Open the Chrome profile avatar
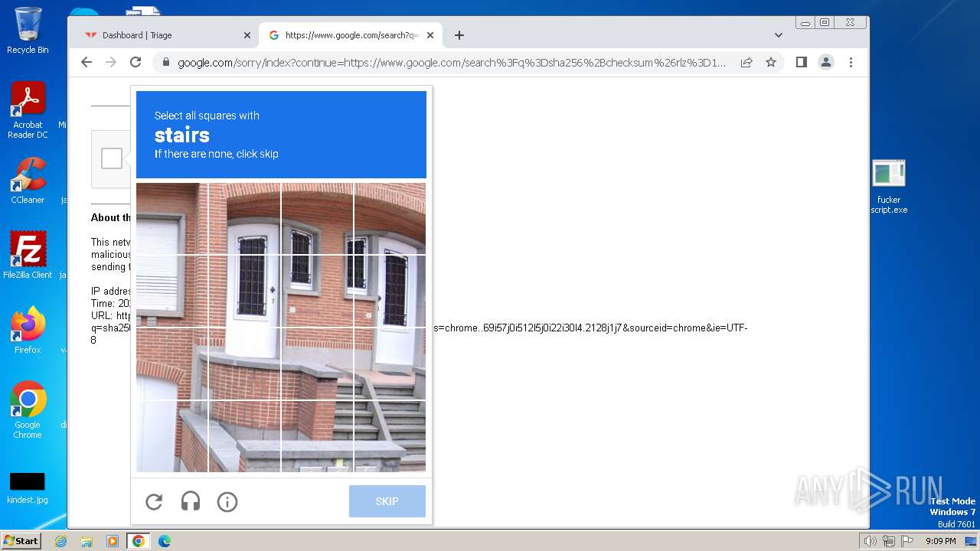The height and width of the screenshot is (551, 980). 826,63
